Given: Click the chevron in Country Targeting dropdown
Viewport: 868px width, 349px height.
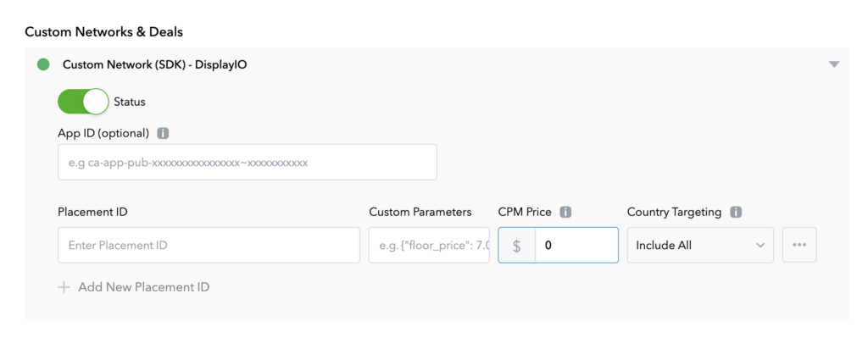Looking at the screenshot, I should (760, 246).
